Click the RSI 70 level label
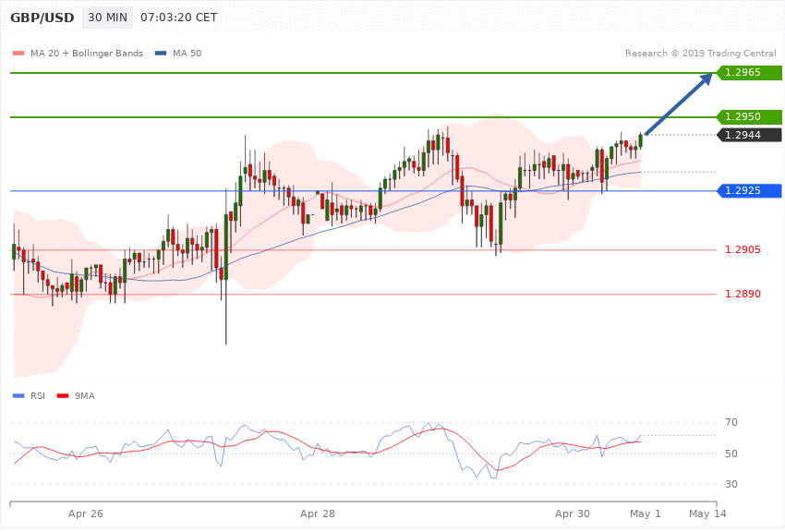 point(731,422)
